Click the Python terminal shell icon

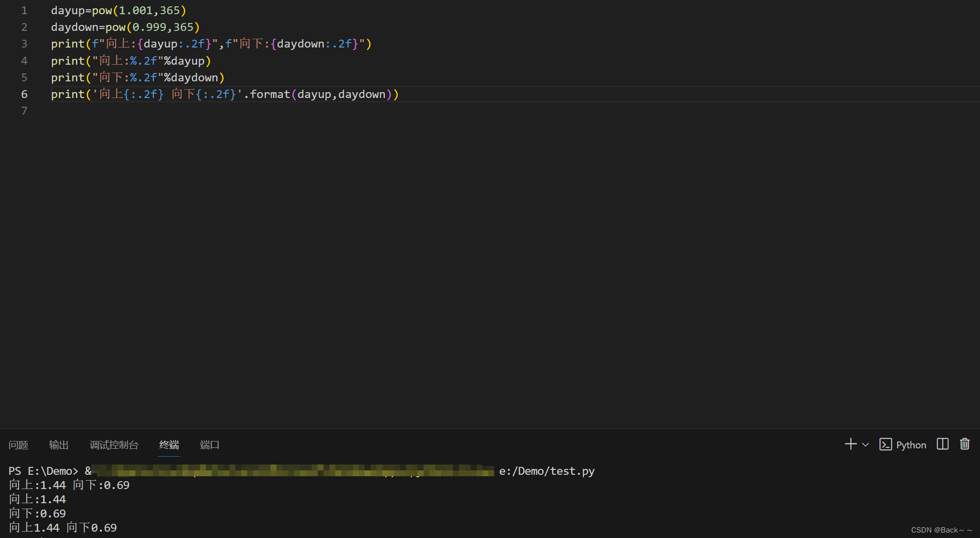pyautogui.click(x=885, y=444)
